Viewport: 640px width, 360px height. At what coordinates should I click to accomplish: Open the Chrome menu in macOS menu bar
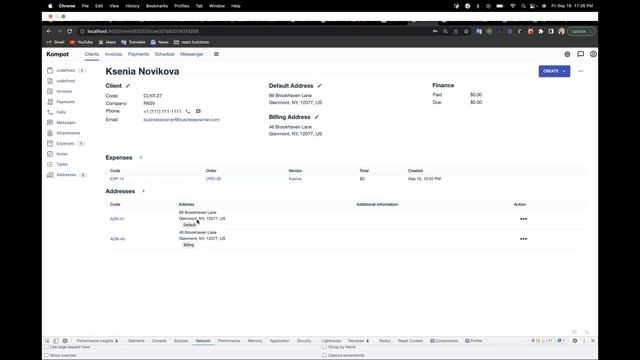(67, 6)
